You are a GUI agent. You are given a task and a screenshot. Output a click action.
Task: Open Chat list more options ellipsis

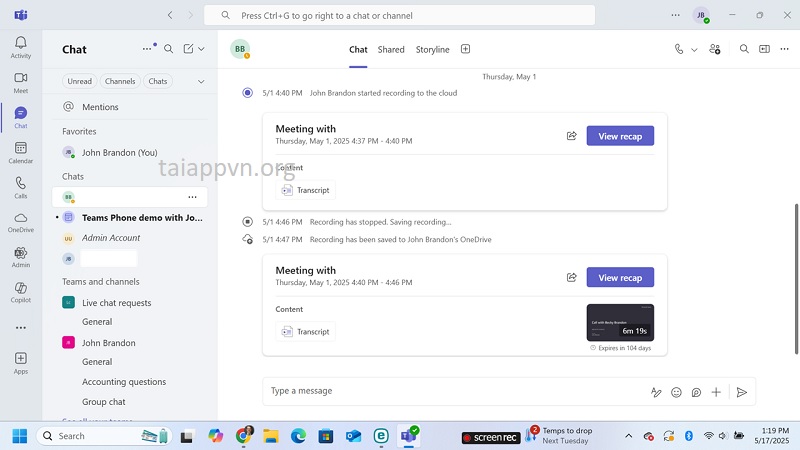[147, 49]
